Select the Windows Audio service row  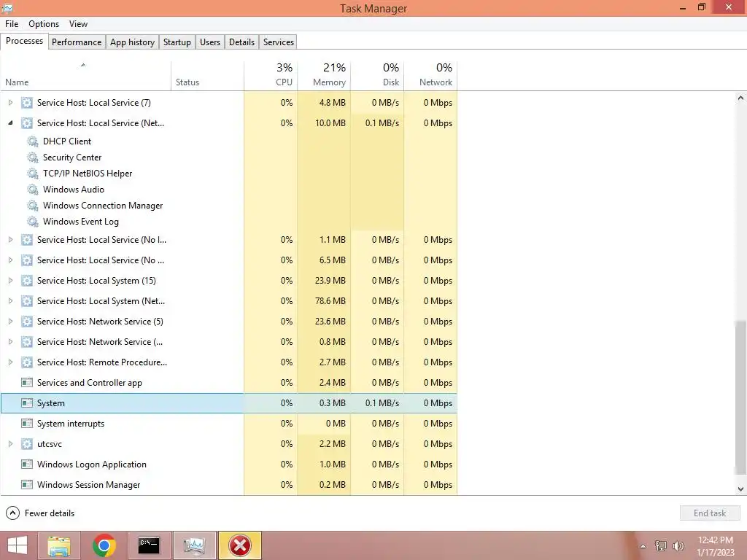tap(228, 190)
